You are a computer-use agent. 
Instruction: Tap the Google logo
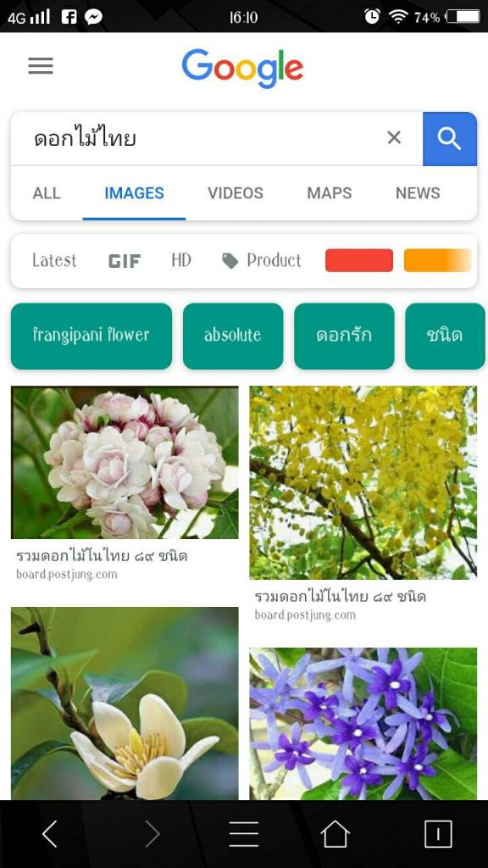[x=242, y=69]
